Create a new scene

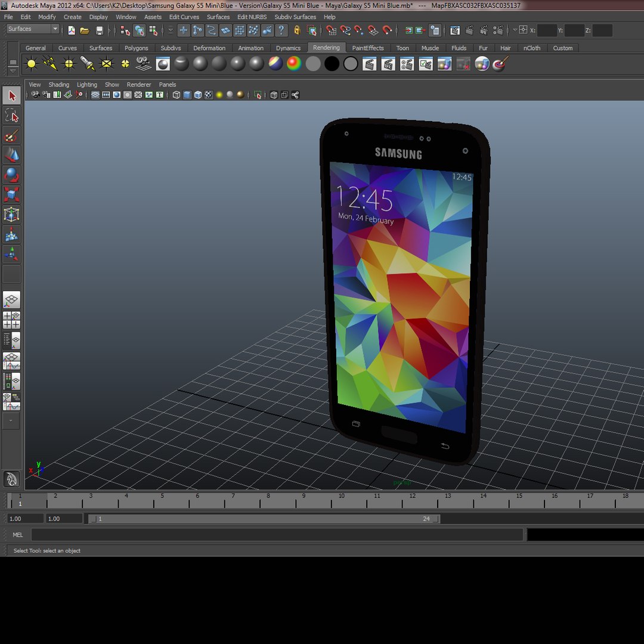tap(72, 30)
